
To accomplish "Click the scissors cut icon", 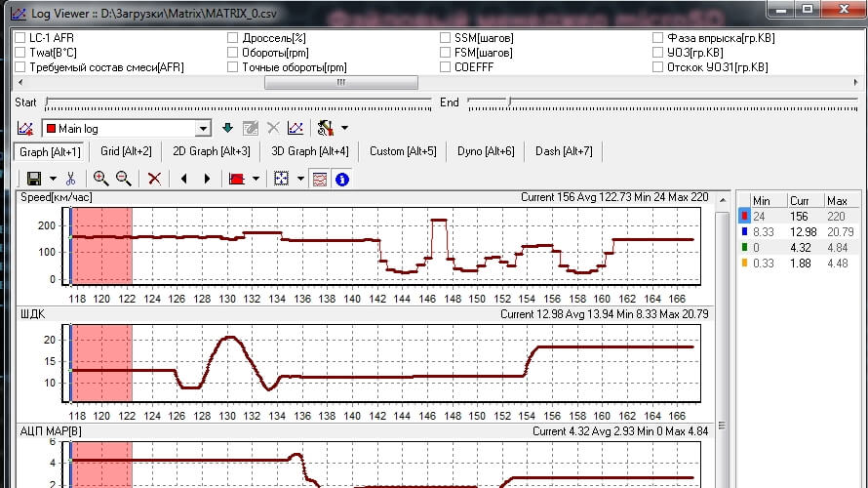I will click(x=70, y=179).
